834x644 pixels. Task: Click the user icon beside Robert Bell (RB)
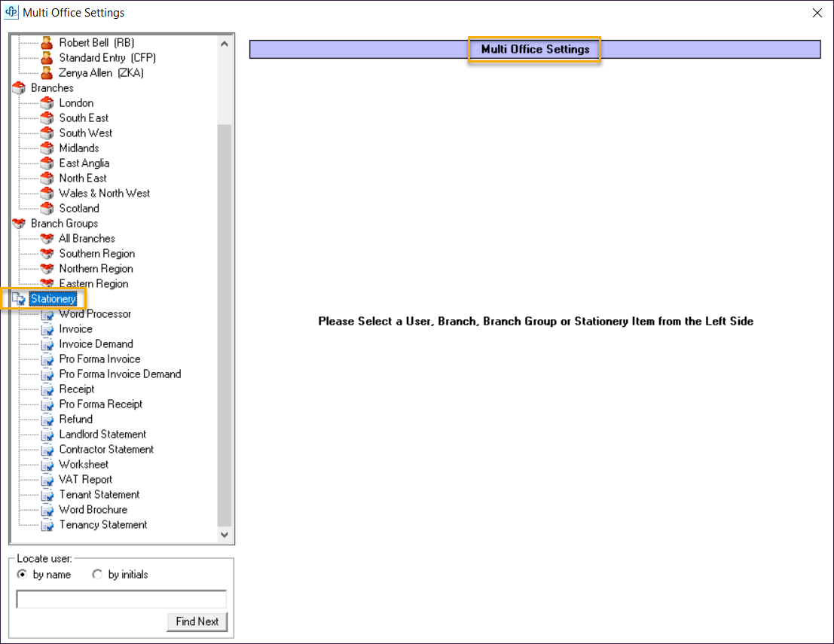[47, 42]
